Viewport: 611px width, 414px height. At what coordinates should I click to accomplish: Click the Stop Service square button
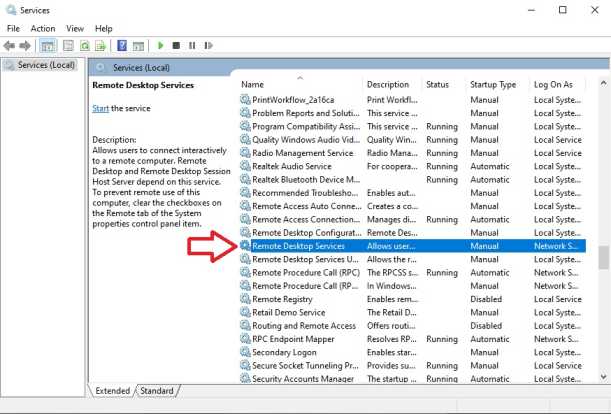176,46
